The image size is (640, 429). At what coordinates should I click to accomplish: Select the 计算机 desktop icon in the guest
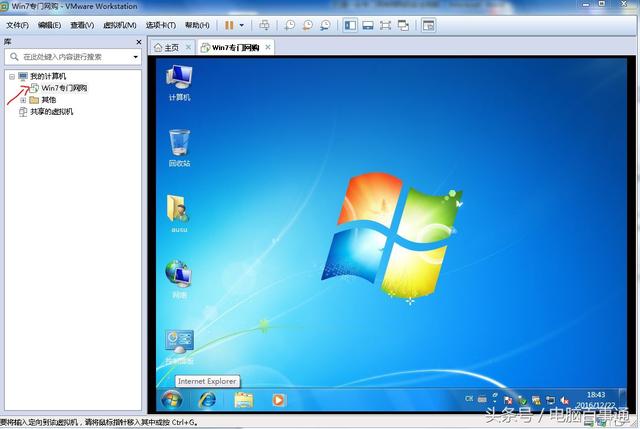(x=180, y=83)
